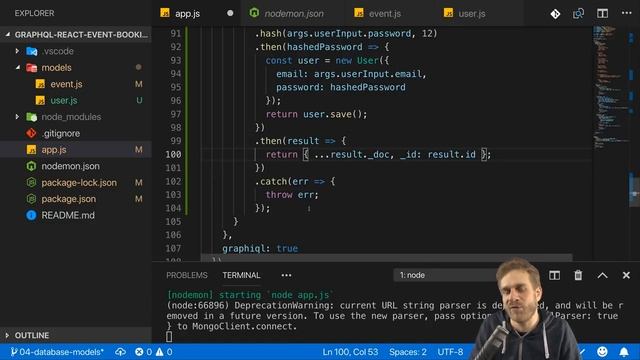This screenshot has height=360, width=640.
Task: Open README.md in the explorer
Action: click(76, 216)
